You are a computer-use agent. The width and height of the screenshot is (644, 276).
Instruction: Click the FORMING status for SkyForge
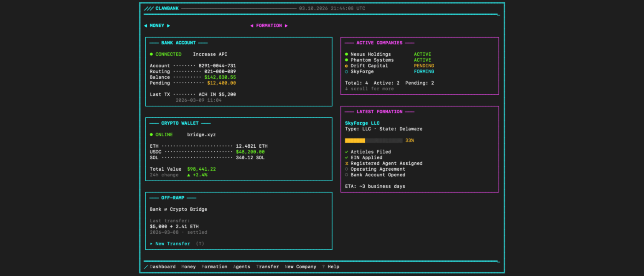(x=424, y=72)
